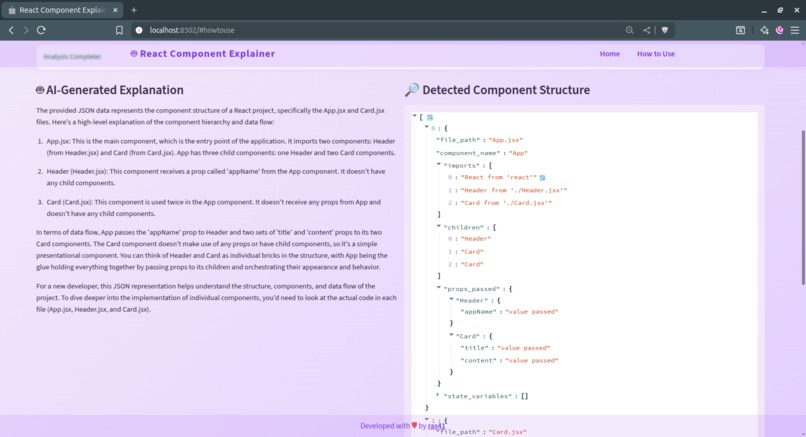The width and height of the screenshot is (806, 437).
Task: Share this page from address bar
Action: 647,30
